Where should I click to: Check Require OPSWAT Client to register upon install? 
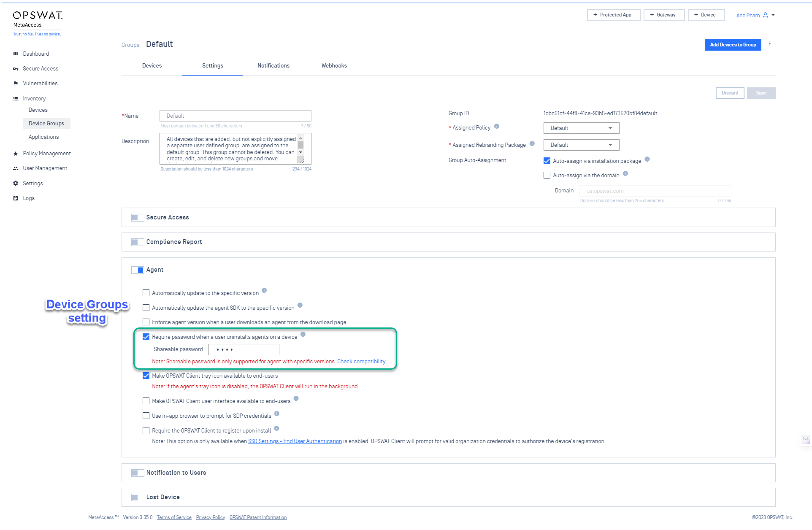click(x=146, y=430)
